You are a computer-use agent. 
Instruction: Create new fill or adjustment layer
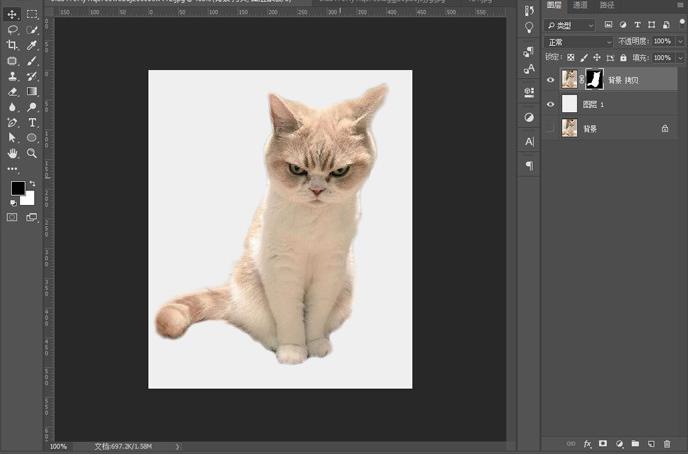[x=619, y=444]
